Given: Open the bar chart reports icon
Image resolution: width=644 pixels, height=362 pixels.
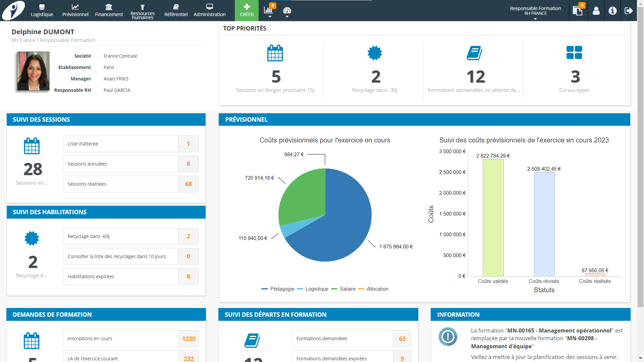Looking at the screenshot, I should tap(268, 9).
